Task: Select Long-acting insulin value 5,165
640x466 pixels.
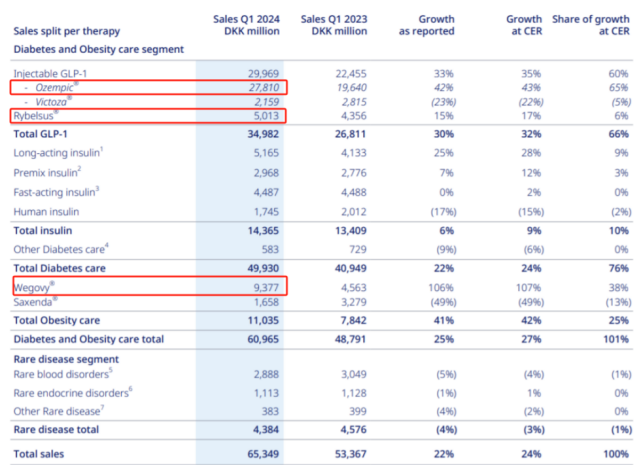Action: (266, 153)
